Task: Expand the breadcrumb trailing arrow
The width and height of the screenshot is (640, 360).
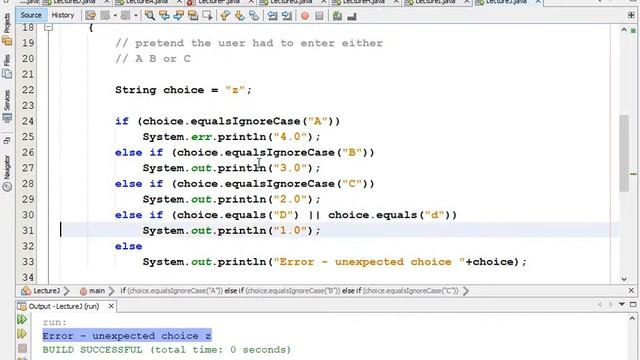Action: pyautogui.click(x=466, y=291)
